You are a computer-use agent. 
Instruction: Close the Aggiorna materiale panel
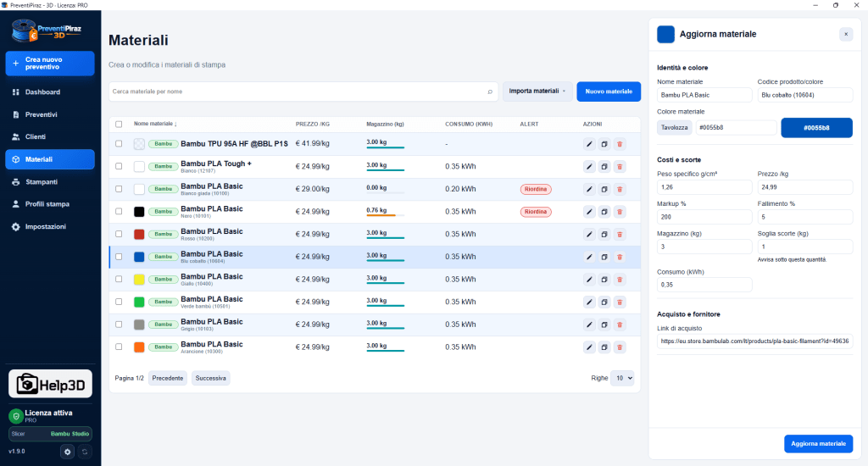point(846,34)
